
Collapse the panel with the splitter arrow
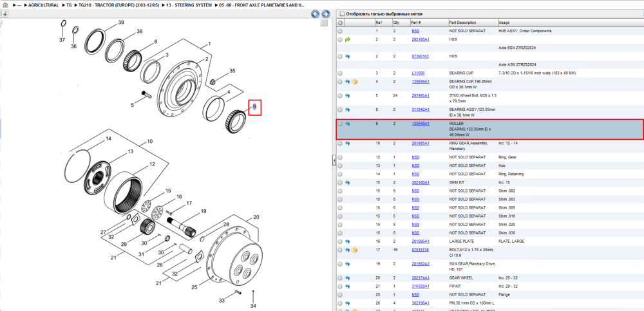[334, 160]
